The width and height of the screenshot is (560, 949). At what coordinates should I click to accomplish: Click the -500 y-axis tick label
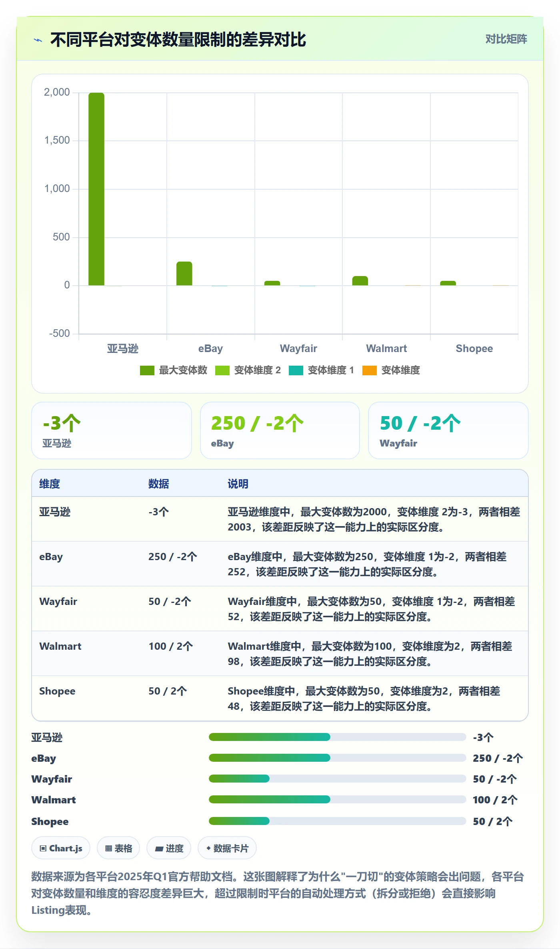(59, 334)
